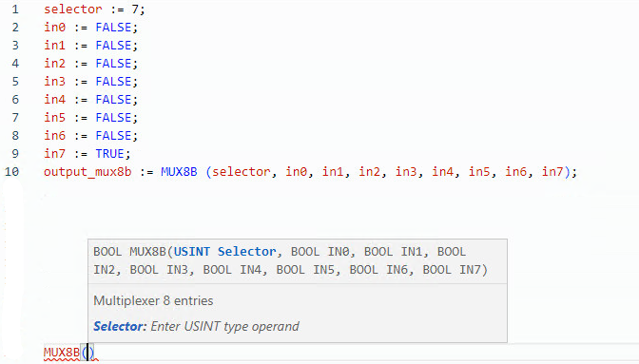Click FALSE value on line 8
The width and height of the screenshot is (639, 364).
[x=113, y=136]
